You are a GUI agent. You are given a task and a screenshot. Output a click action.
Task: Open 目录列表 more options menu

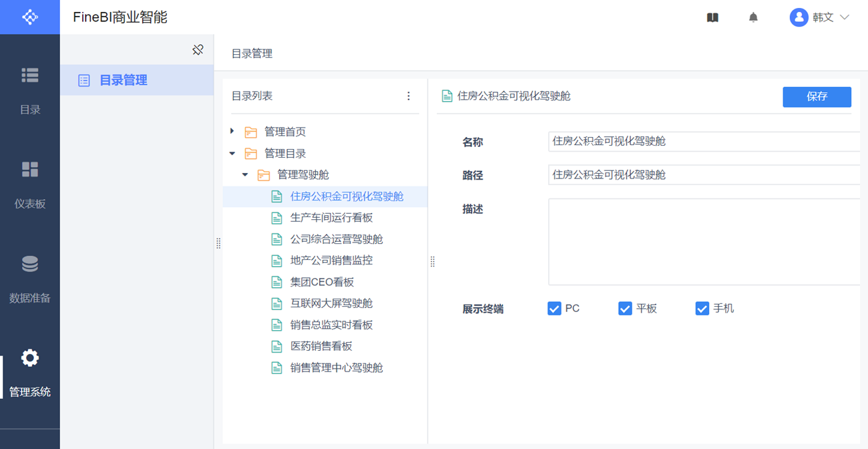[x=409, y=96]
